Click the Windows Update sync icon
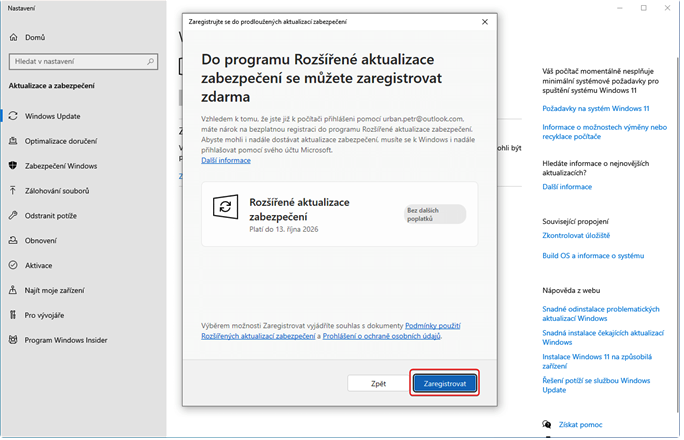This screenshot has width=684, height=440. 13,115
